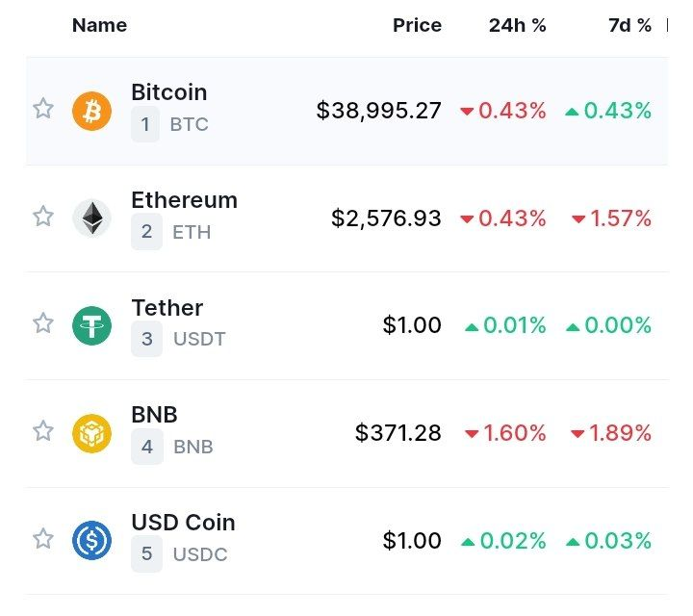The width and height of the screenshot is (693, 616).
Task: Toggle the watchlist star for Ethereum
Action: pyautogui.click(x=43, y=217)
